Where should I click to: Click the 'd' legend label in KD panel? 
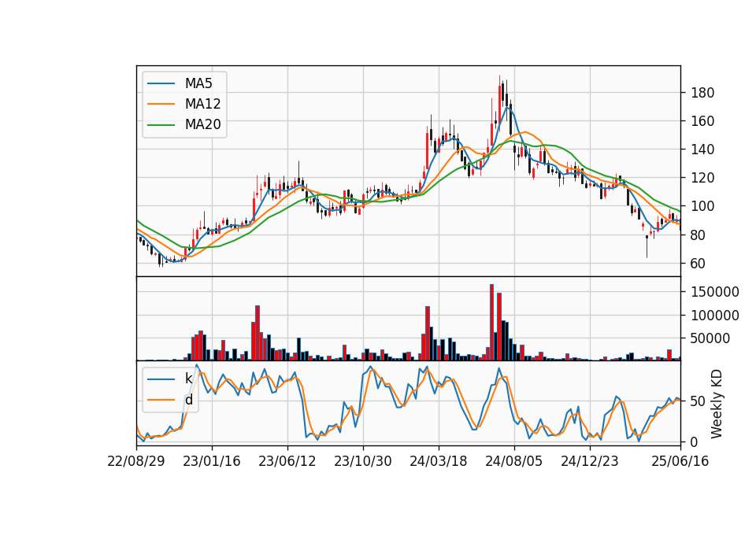tap(188, 400)
